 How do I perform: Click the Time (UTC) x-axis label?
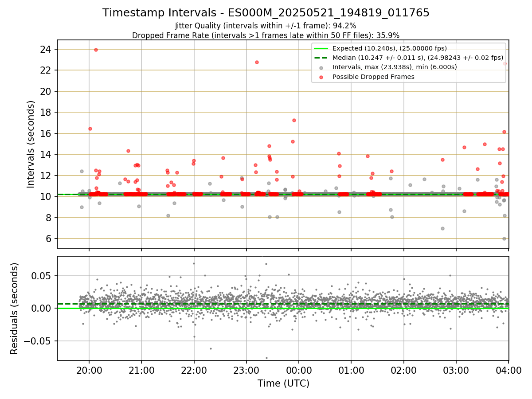coord(283,383)
